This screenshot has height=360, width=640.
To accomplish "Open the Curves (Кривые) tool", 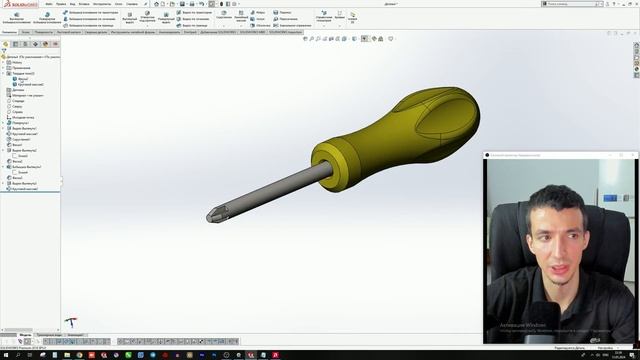I will pos(339,15).
